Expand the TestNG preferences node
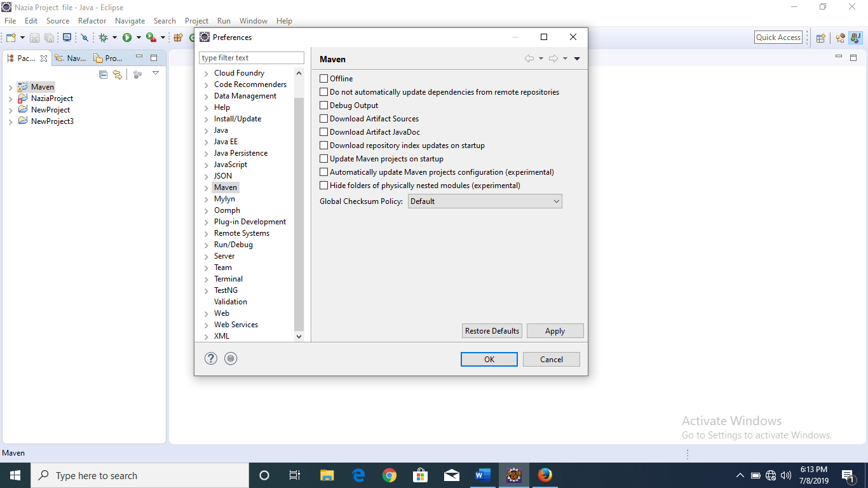868x488 pixels. 207,291
